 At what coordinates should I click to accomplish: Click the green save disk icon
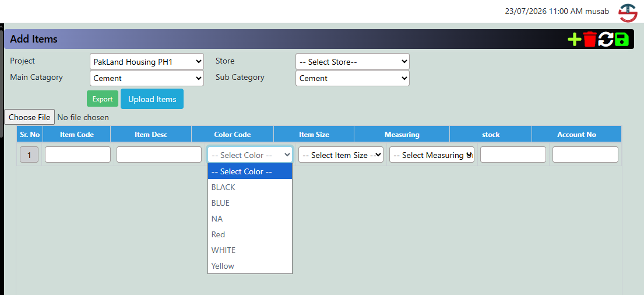click(x=621, y=40)
